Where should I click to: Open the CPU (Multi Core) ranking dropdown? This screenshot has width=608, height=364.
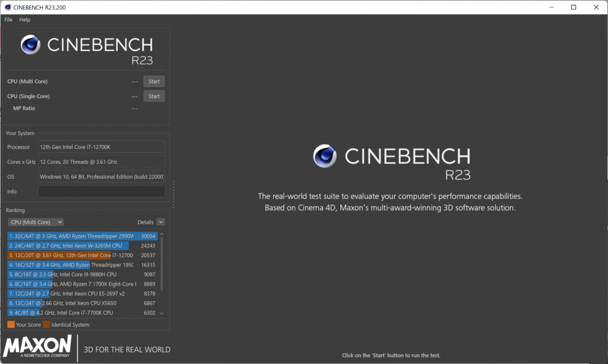[36, 222]
